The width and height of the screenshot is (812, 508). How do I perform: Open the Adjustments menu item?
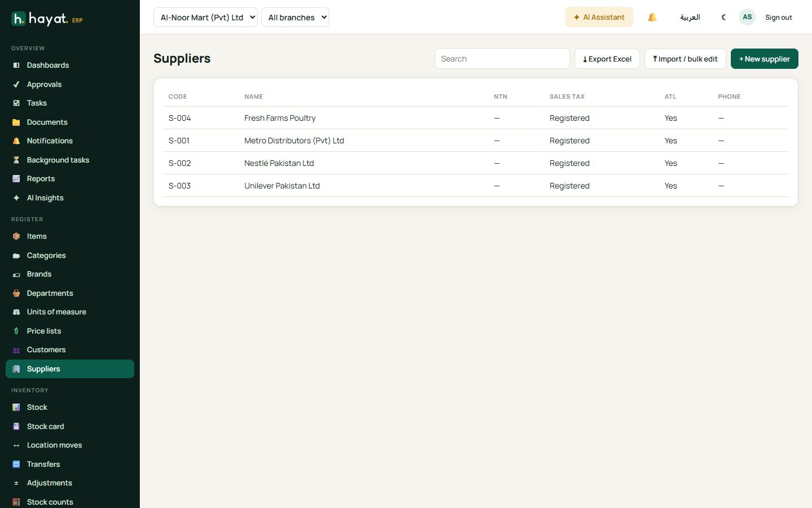[70, 483]
